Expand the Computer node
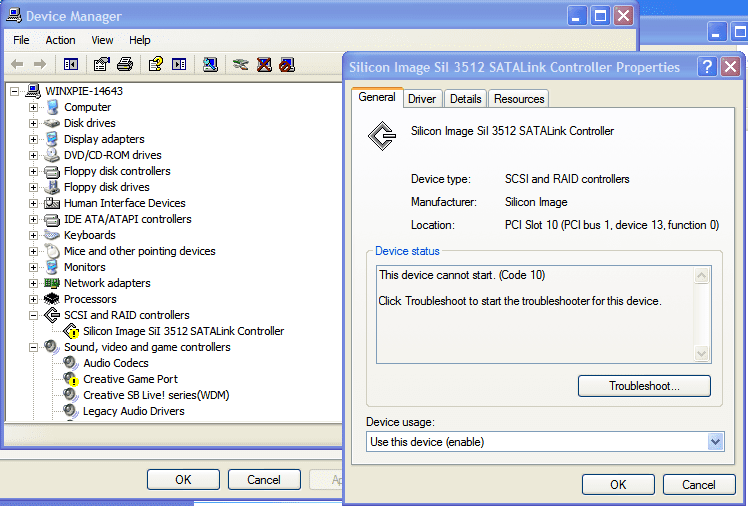Image resolution: width=748 pixels, height=506 pixels. click(33, 107)
